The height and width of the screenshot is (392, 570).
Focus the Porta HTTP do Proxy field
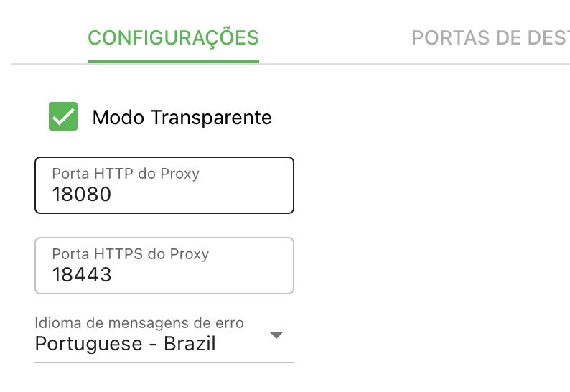coord(164,185)
